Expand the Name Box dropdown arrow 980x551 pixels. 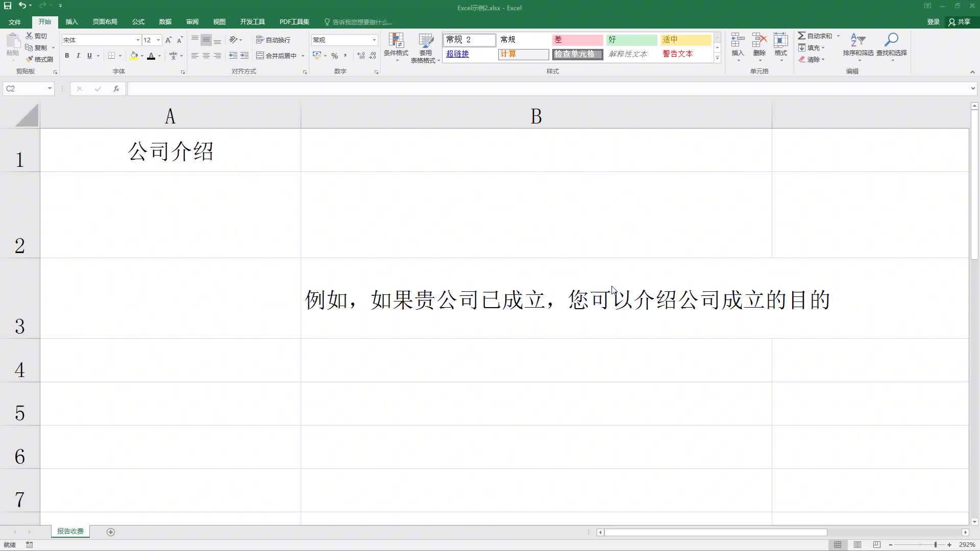50,89
